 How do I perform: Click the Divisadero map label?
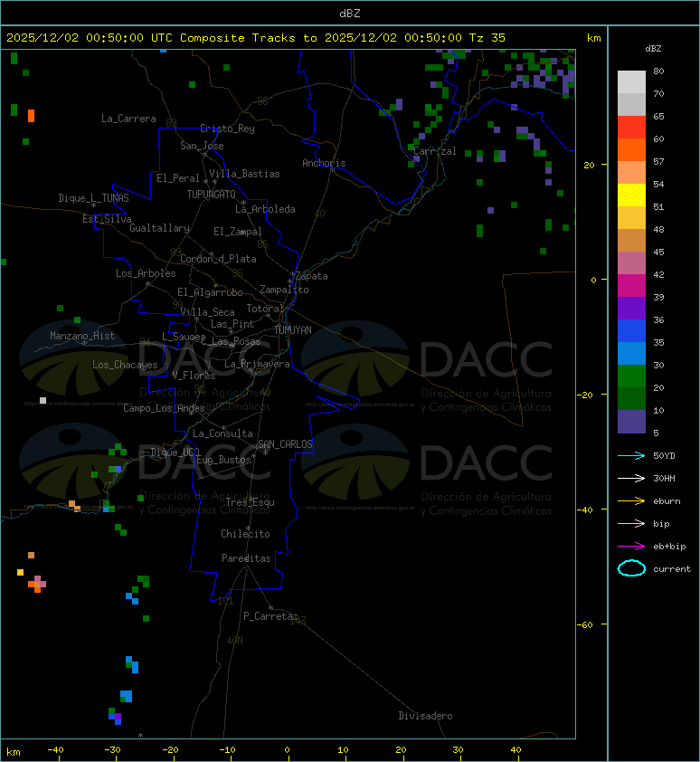425,716
